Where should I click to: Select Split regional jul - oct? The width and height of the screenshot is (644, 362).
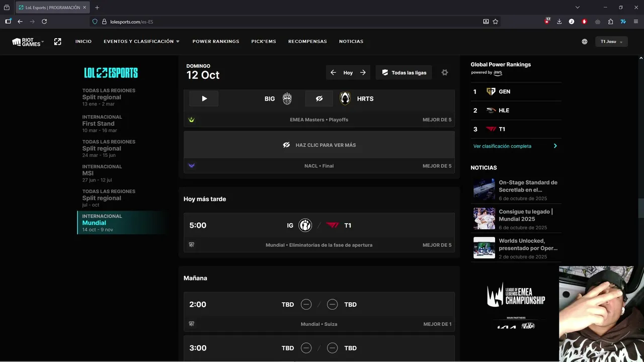[122, 198]
